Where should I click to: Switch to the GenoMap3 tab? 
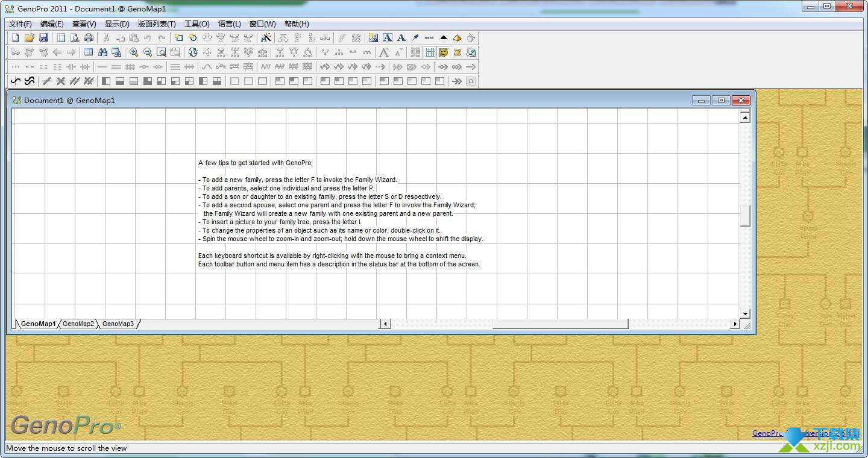click(x=118, y=324)
